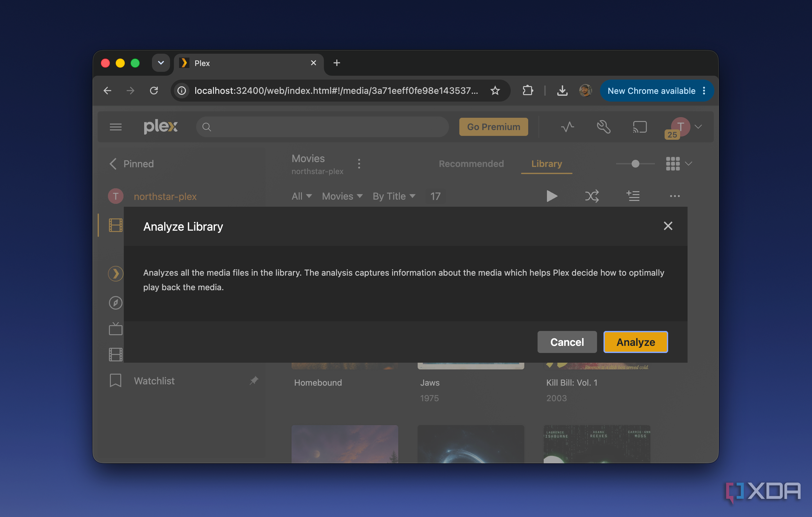Select the Plex browser tab

point(249,63)
